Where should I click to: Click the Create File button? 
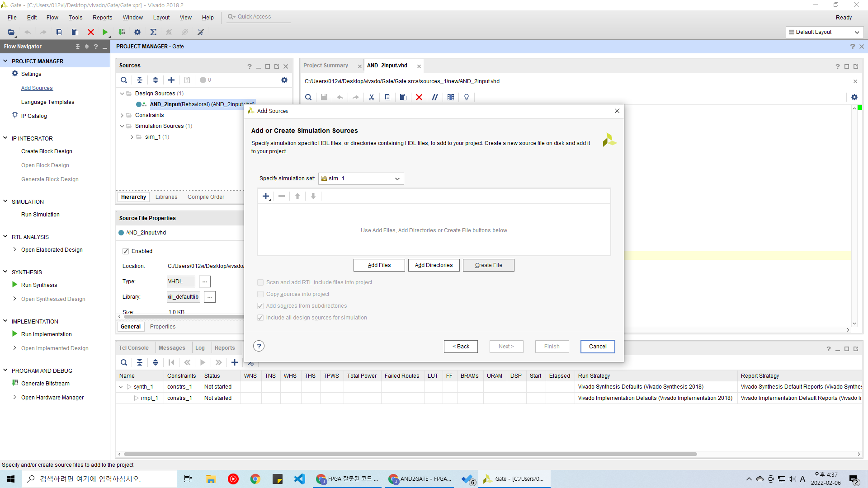[488, 265]
